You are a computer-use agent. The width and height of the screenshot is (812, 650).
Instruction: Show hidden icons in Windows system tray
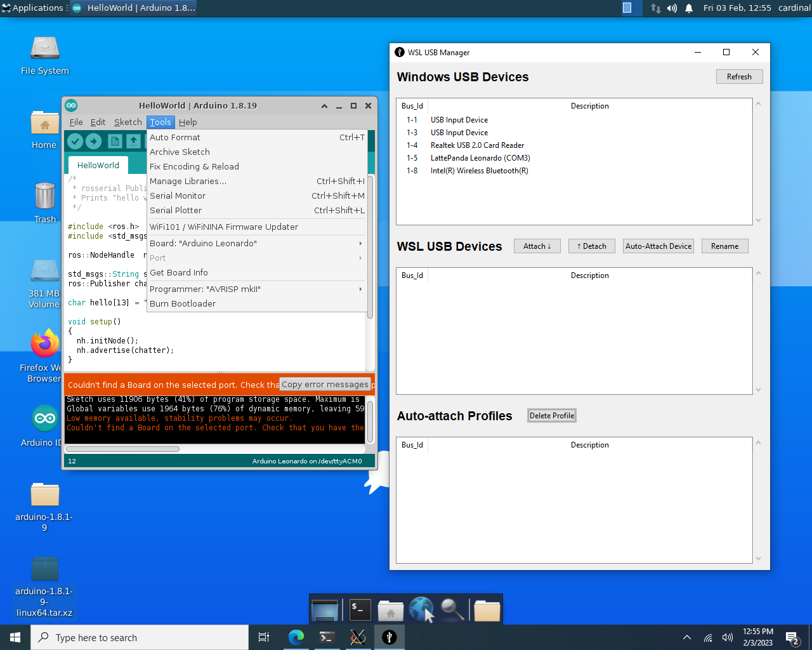[686, 637]
